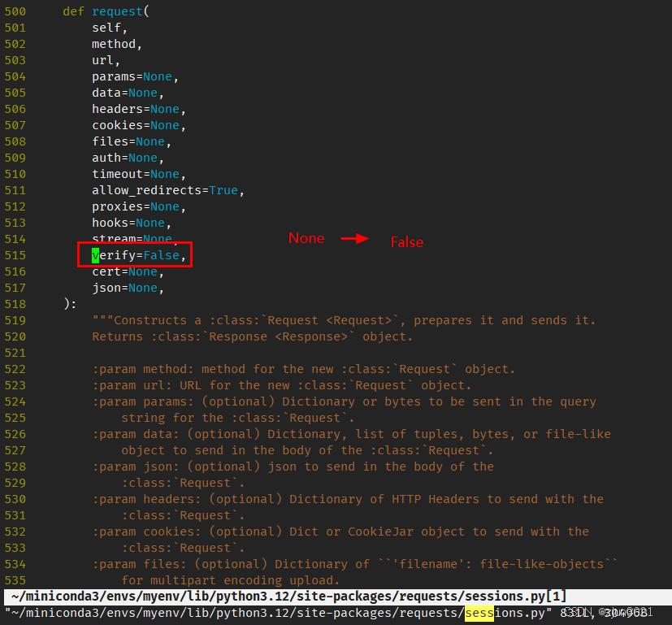672x625 pixels.
Task: Click the None to False annotation arrow
Action: click(355, 239)
